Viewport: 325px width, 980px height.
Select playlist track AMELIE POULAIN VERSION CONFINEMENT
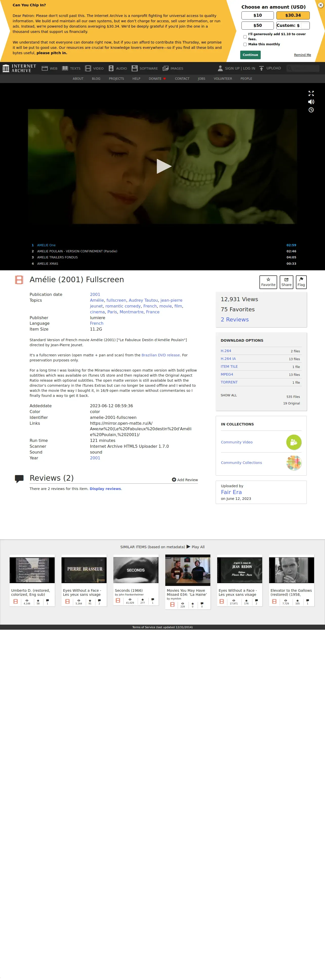tap(162, 252)
